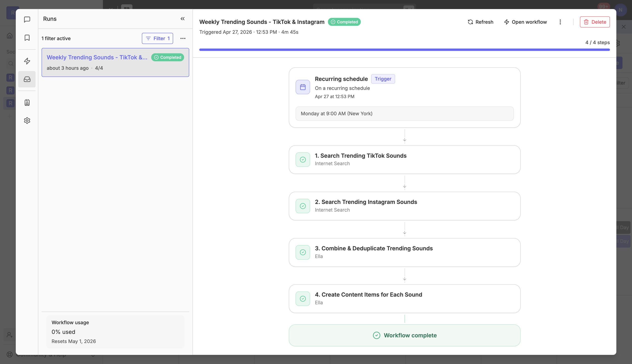This screenshot has width=632, height=364.
Task: Click the Completed badge in the run list
Action: [168, 57]
